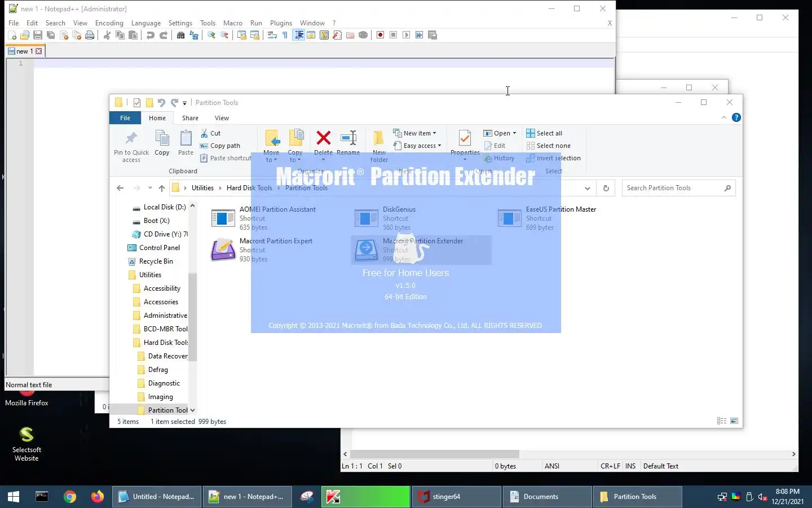812x508 pixels.
Task: Open Recent locations dropdown next to Forward arrow
Action: pyautogui.click(x=150, y=188)
